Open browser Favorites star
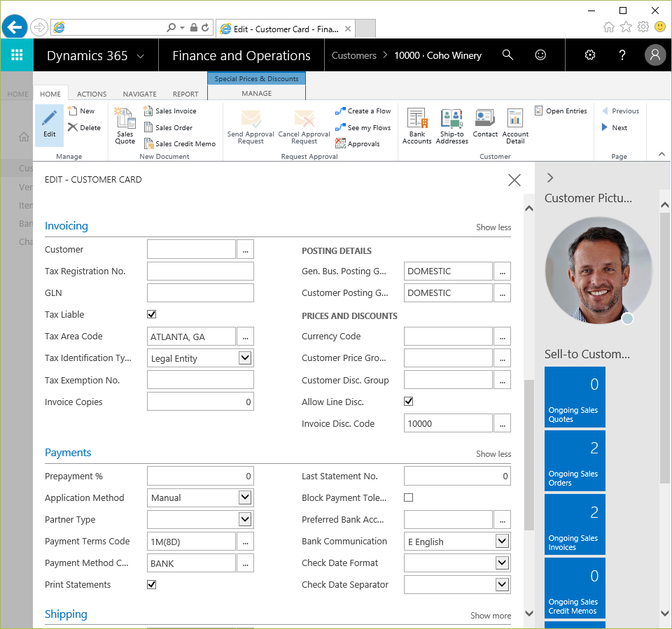 point(626,27)
